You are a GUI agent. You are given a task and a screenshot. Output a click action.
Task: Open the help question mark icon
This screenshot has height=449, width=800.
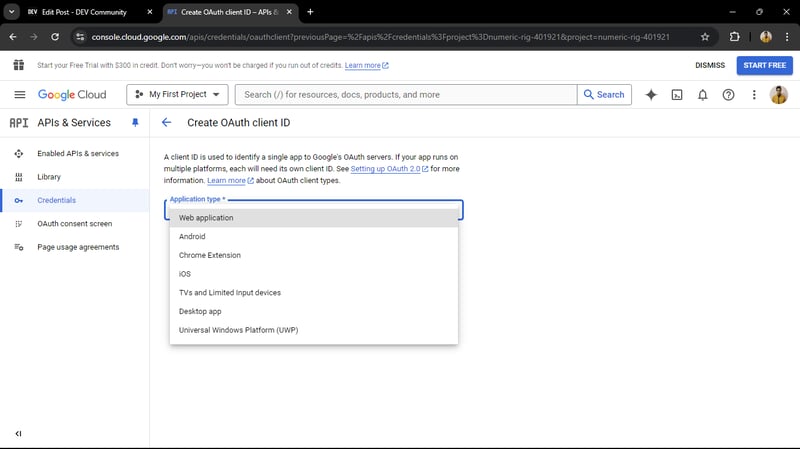click(728, 94)
